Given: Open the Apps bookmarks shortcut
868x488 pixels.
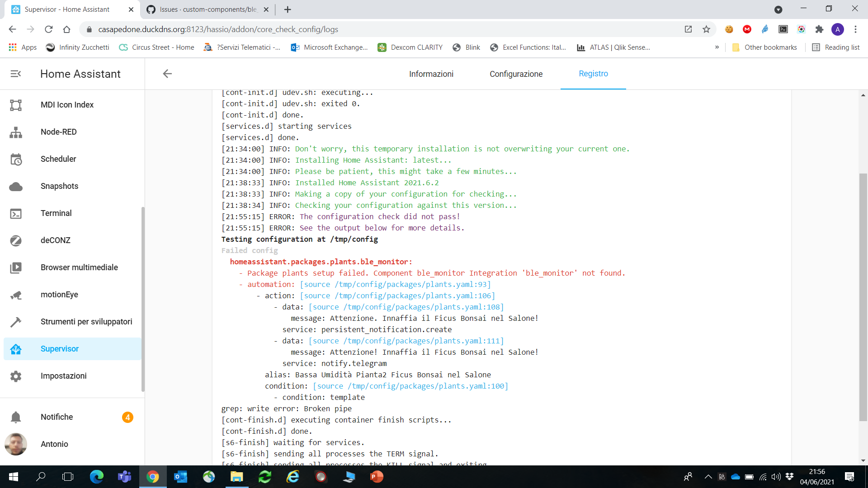Looking at the screenshot, I should [23, 47].
